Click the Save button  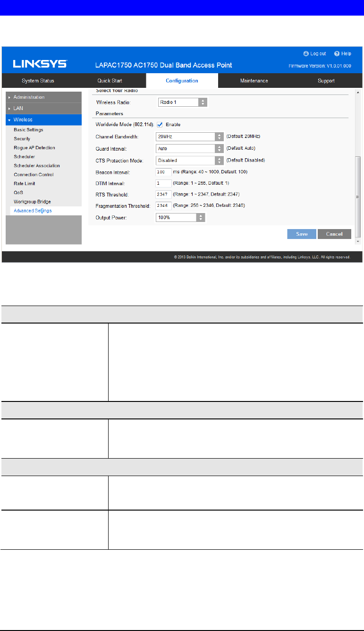click(x=302, y=234)
